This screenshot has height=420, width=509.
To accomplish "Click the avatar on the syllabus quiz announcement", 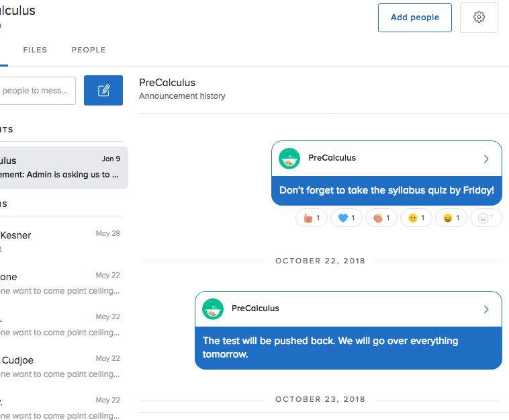I will 289,159.
